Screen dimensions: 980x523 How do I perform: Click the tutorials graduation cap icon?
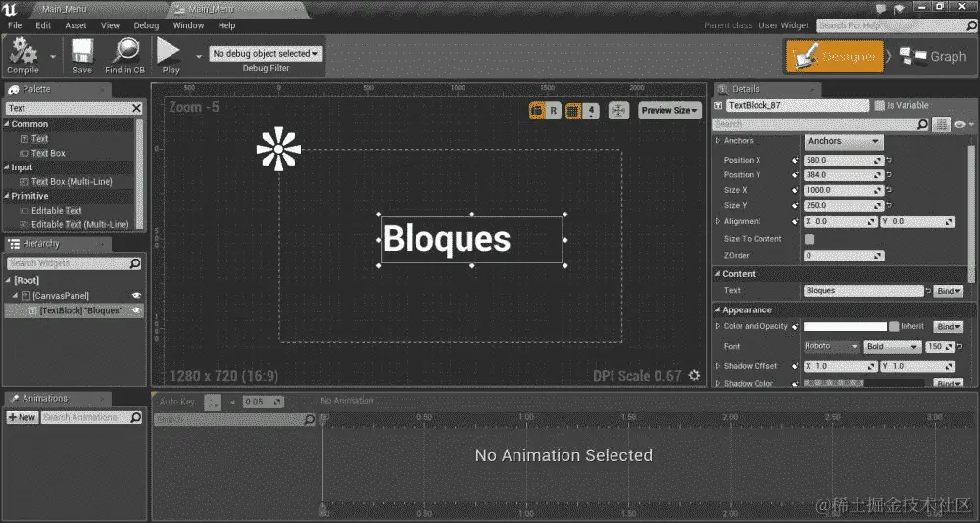tap(900, 8)
